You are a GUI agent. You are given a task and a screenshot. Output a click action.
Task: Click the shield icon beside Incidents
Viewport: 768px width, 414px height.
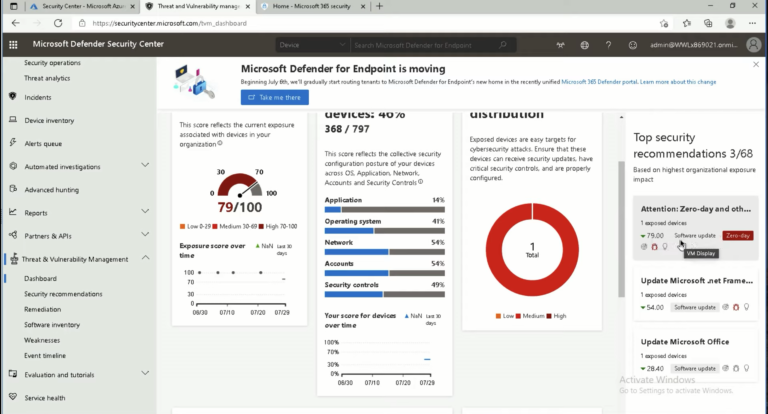click(13, 96)
